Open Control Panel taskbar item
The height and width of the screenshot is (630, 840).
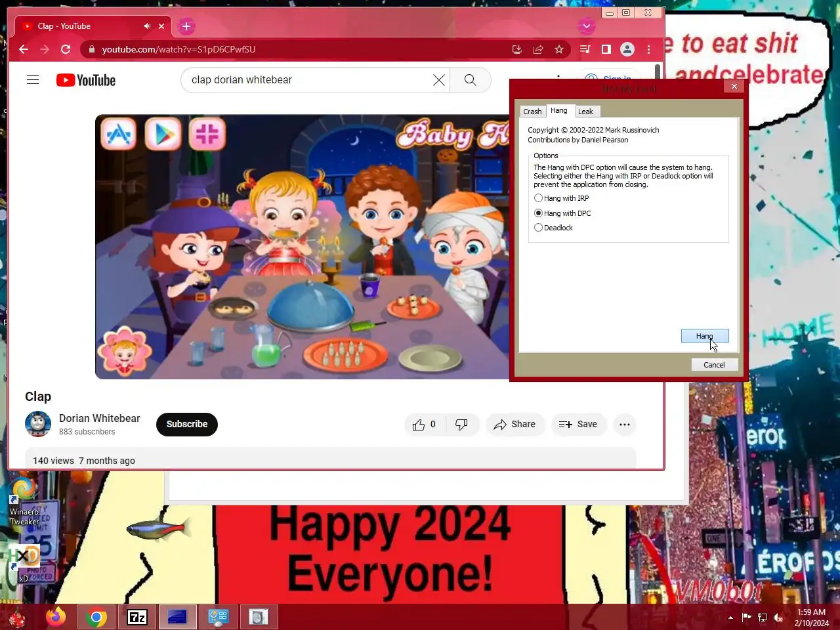pyautogui.click(x=218, y=617)
